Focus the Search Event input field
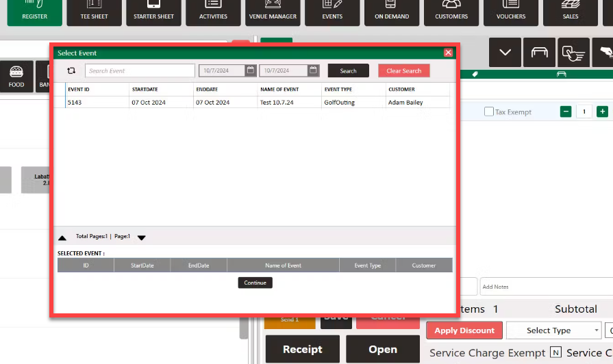Image resolution: width=613 pixels, height=364 pixels. [x=140, y=70]
